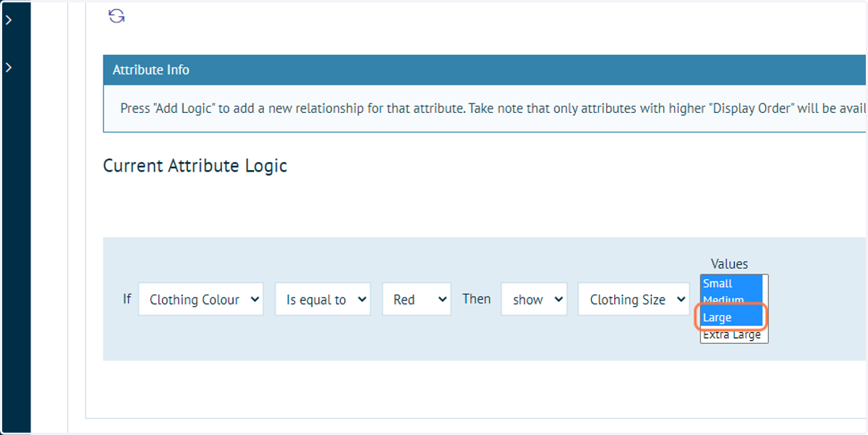
Task: Click the 'Press Add Logic' instruction text
Action: 493,109
